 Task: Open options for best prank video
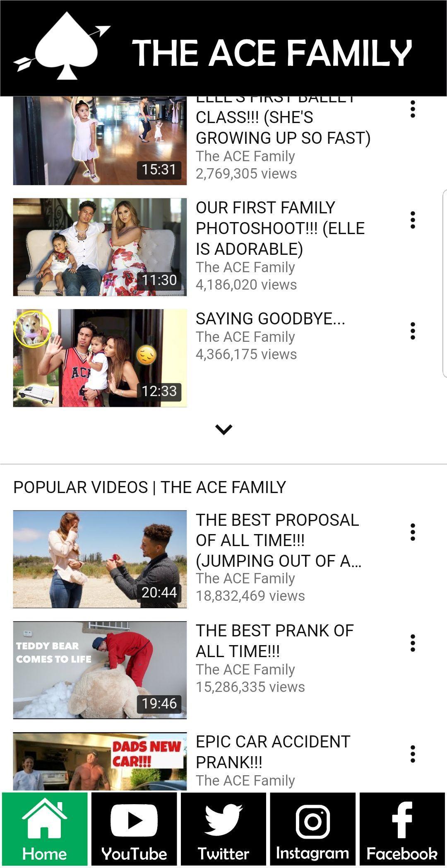tap(413, 643)
